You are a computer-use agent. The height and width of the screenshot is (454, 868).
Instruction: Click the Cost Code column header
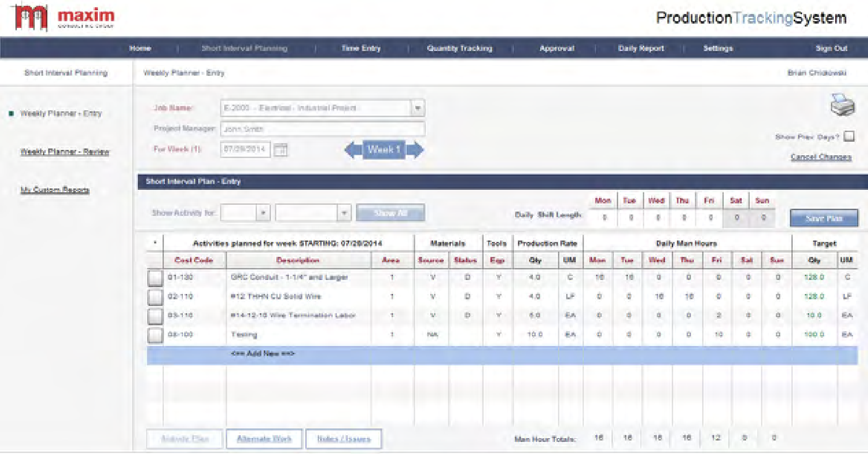[194, 260]
